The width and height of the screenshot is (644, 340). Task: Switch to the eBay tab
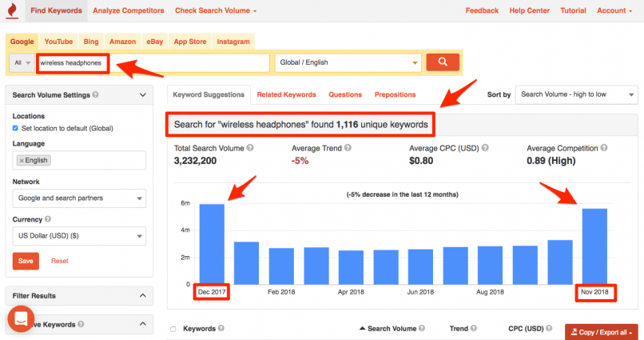[155, 42]
